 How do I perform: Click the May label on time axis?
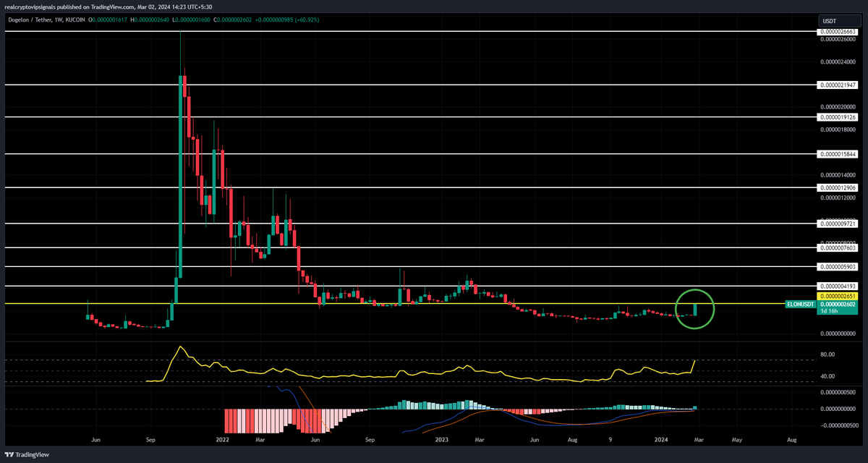737,439
